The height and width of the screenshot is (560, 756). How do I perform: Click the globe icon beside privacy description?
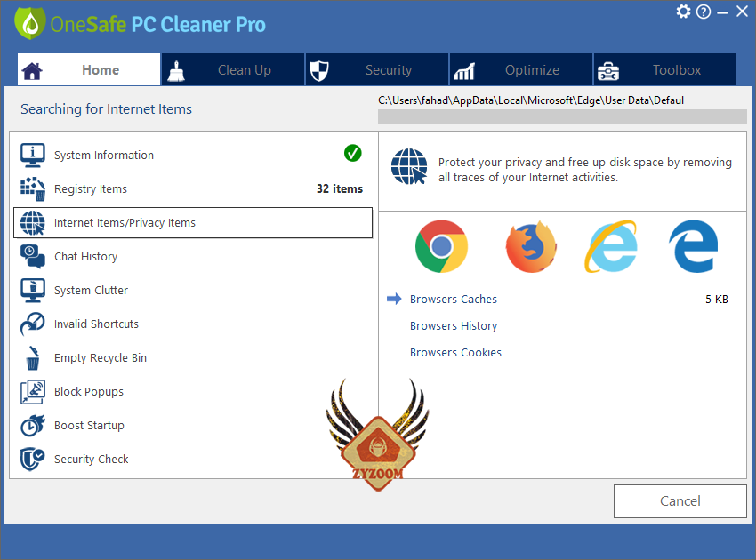pos(409,167)
